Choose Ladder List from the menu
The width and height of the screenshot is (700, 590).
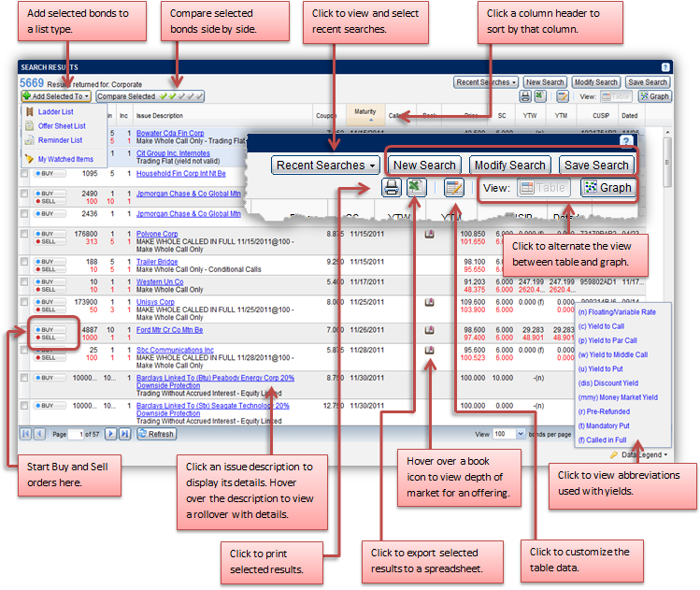(55, 112)
